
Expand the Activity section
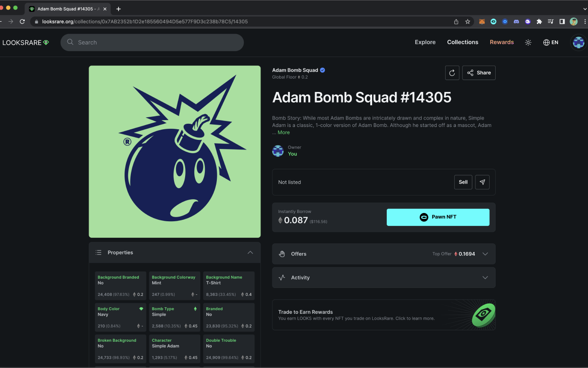coord(384,278)
